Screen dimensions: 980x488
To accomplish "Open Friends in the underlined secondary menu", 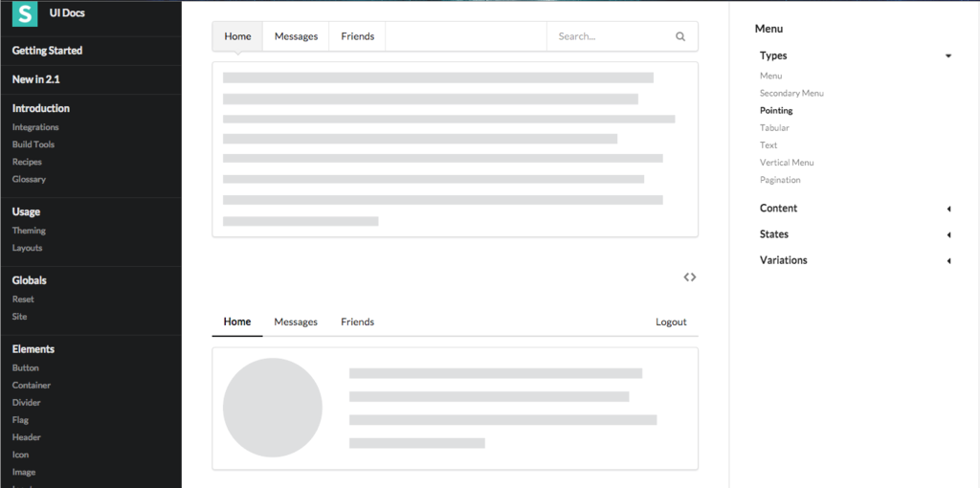I will tap(358, 322).
